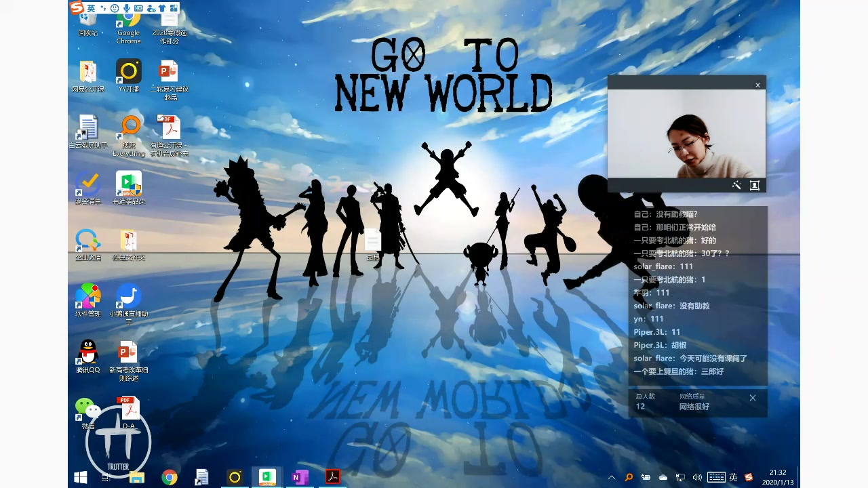868x488 pixels.
Task: Click the chat message 那咱们正常开始哈
Action: click(675, 227)
